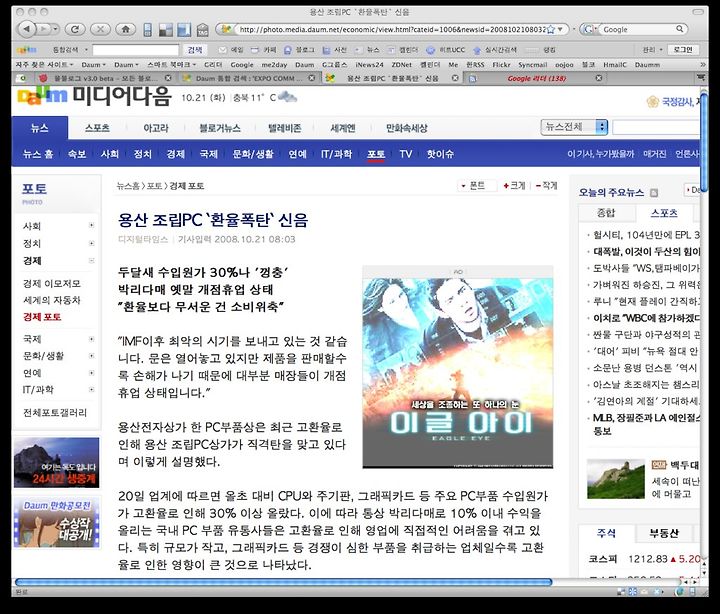
Task: Click the Daum toolbar search input field
Action: pos(135,50)
